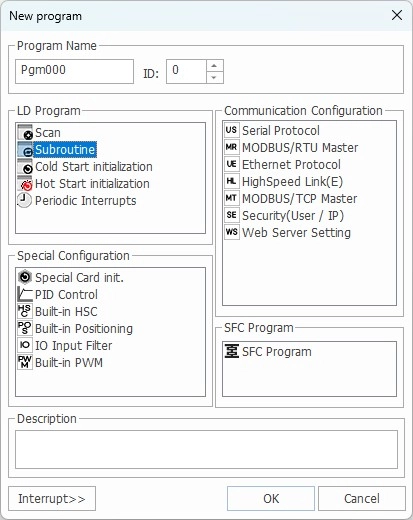Select Periodic Interrupts program type
This screenshot has height=520, width=413.
point(86,201)
